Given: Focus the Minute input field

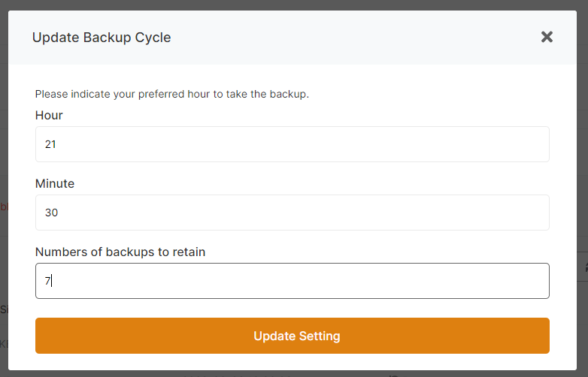Looking at the screenshot, I should pyautogui.click(x=292, y=213).
